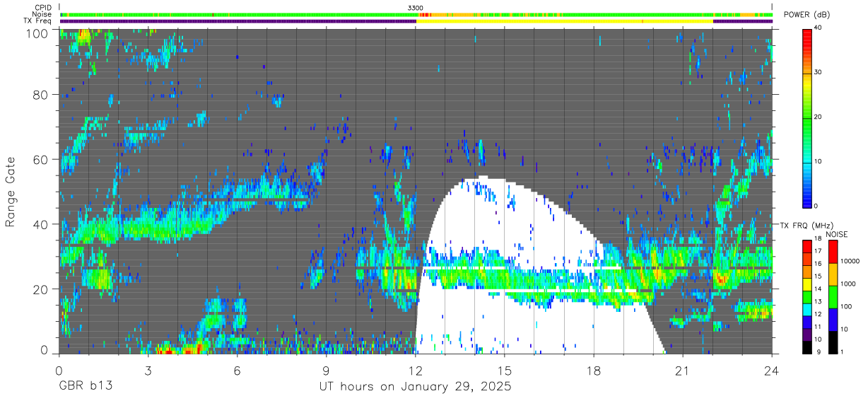Click the 20 tick on POWER colorbar

point(819,117)
